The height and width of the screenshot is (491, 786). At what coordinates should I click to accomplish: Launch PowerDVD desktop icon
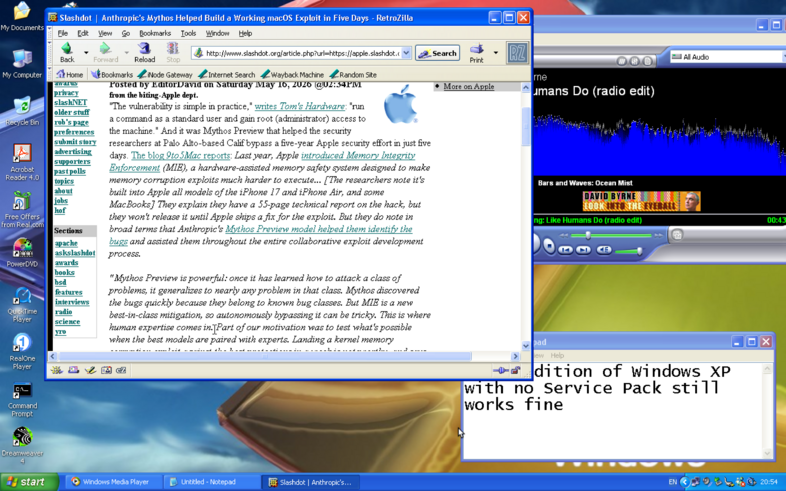22,253
